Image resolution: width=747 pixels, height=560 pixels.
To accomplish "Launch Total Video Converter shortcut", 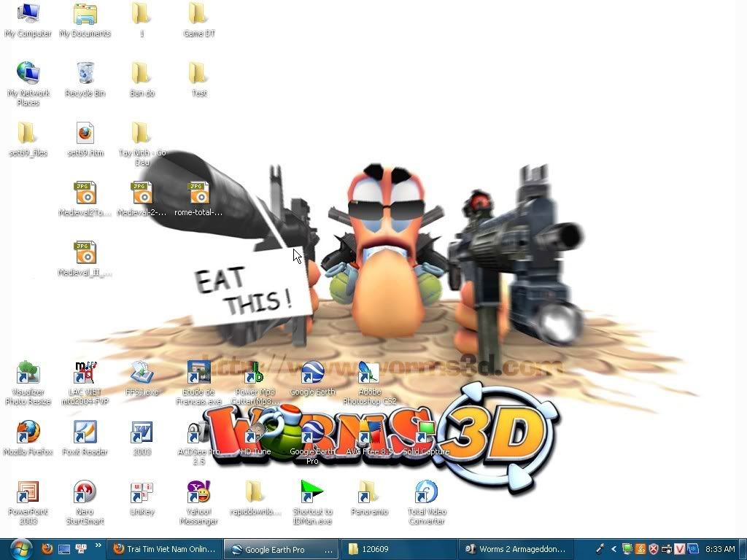I will [x=426, y=503].
